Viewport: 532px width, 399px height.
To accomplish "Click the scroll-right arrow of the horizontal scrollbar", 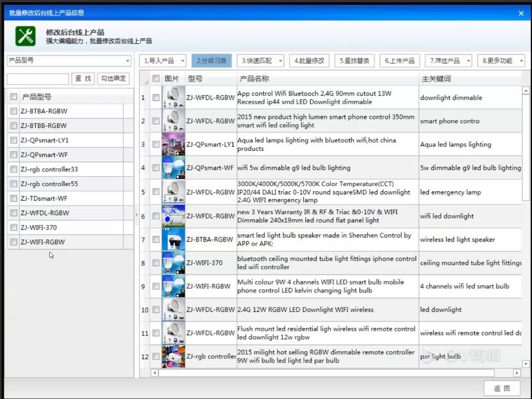I will coord(516,373).
